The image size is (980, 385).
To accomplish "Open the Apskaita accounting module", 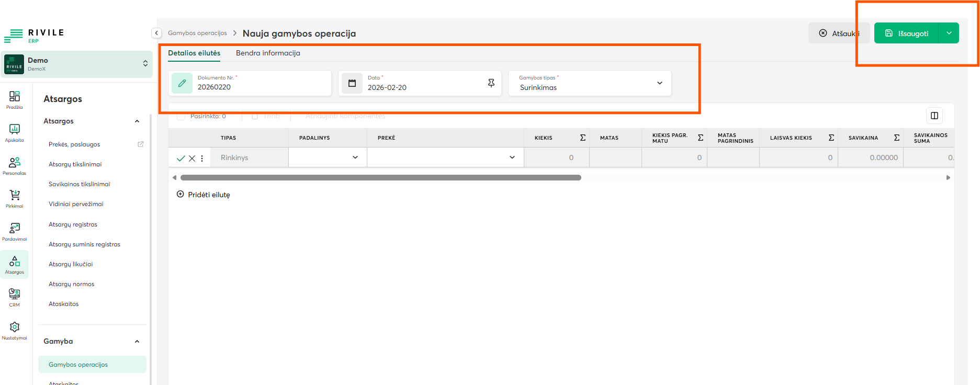I will (15, 132).
